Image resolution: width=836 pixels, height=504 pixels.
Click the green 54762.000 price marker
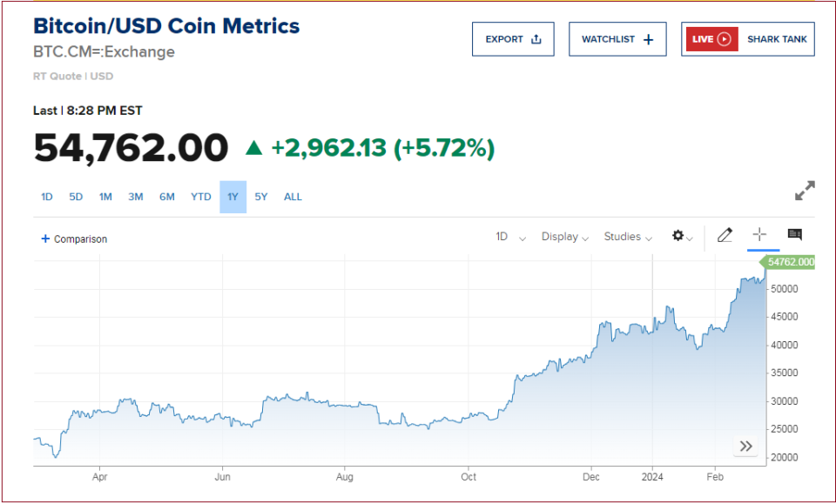tap(789, 261)
